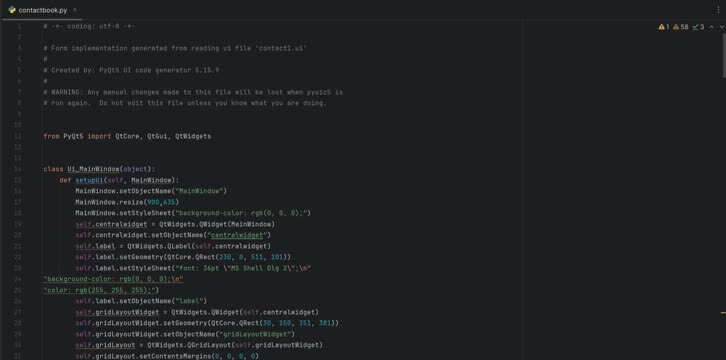Click the MainWindow.setStyleSheet background-color line
The width and height of the screenshot is (726, 360).
193,213
